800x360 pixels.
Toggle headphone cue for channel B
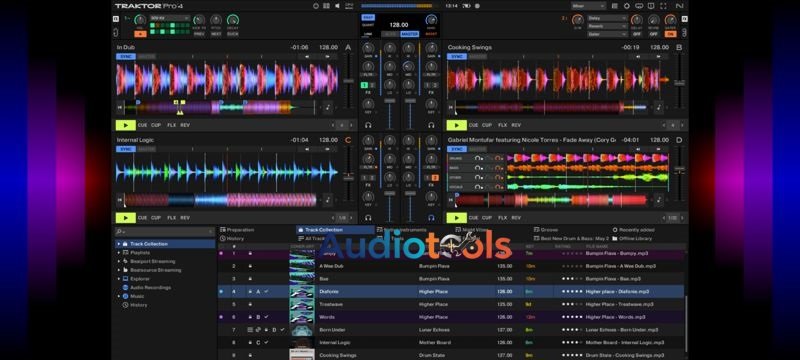pos(432,125)
